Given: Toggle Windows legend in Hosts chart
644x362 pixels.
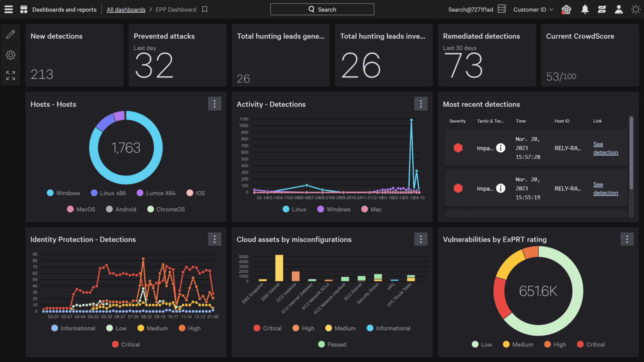Looking at the screenshot, I should click(x=63, y=193).
